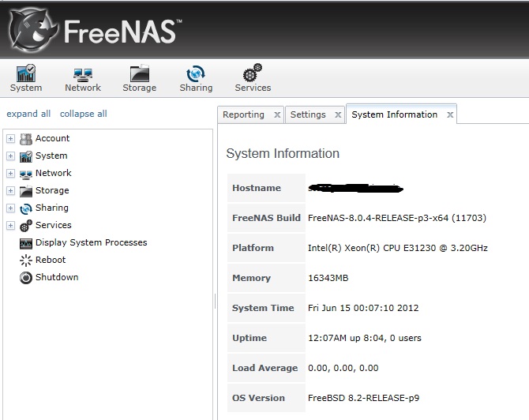Image resolution: width=529 pixels, height=420 pixels.
Task: Click the Intel Xeon CPU E31230 value
Action: tap(398, 248)
